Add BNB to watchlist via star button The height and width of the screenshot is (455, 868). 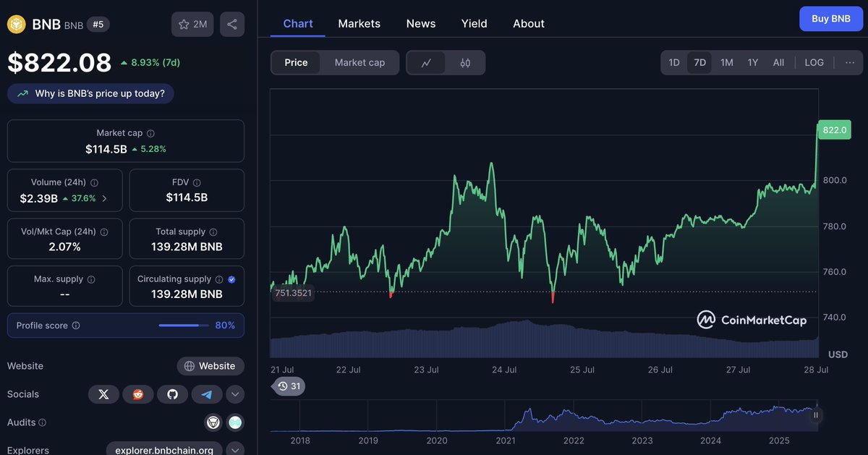pyautogui.click(x=192, y=25)
